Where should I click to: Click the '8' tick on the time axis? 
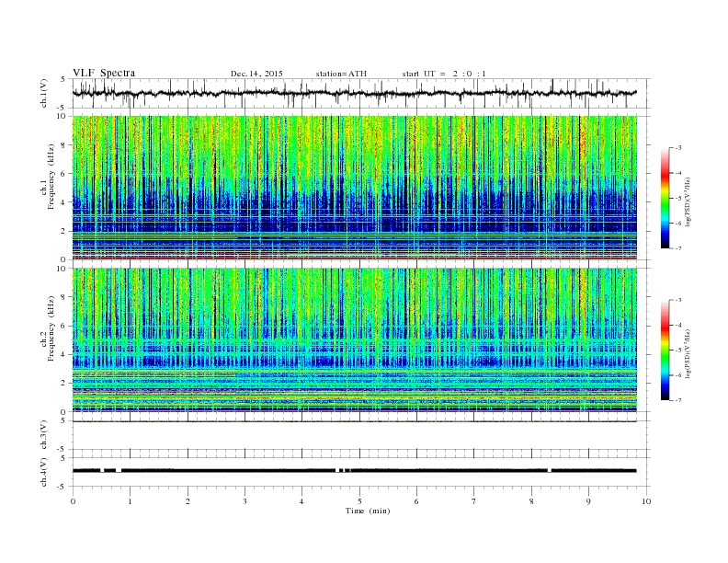click(531, 501)
